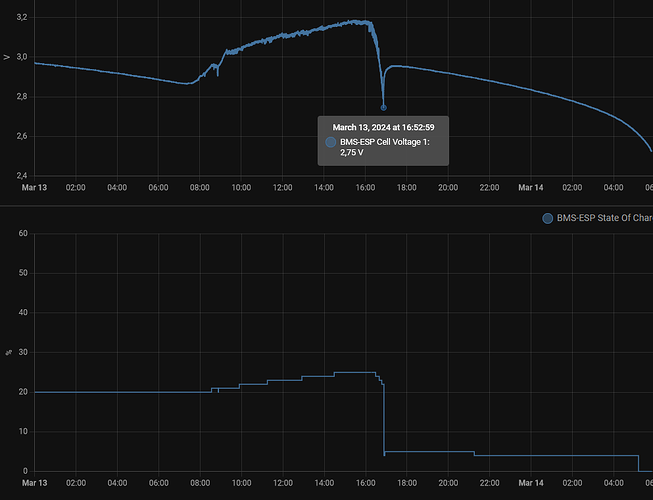This screenshot has width=653, height=500.
Task: Click Mar 13 on voltage chart time axis
Action: pyautogui.click(x=34, y=187)
